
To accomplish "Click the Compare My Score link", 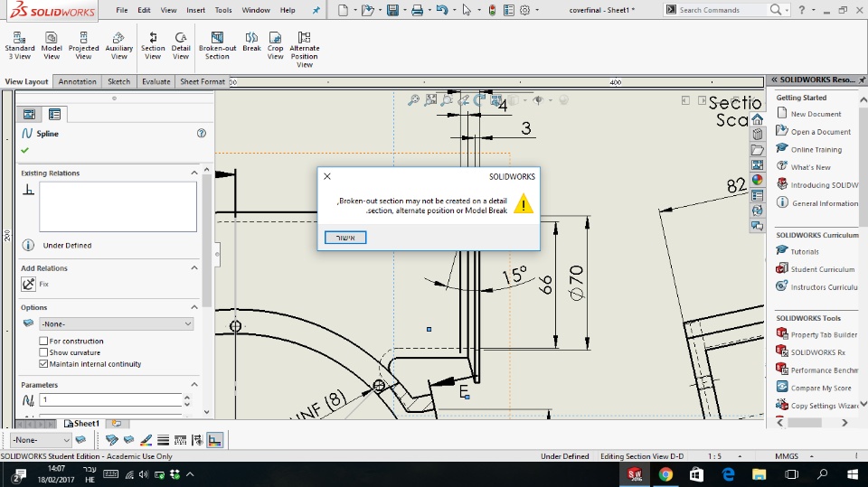I will [x=821, y=388].
